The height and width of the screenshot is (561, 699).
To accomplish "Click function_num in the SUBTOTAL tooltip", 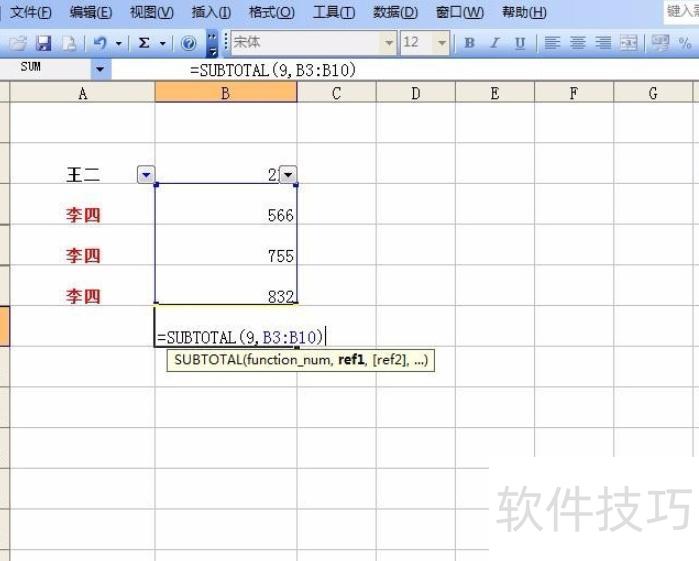I will click(x=288, y=360).
